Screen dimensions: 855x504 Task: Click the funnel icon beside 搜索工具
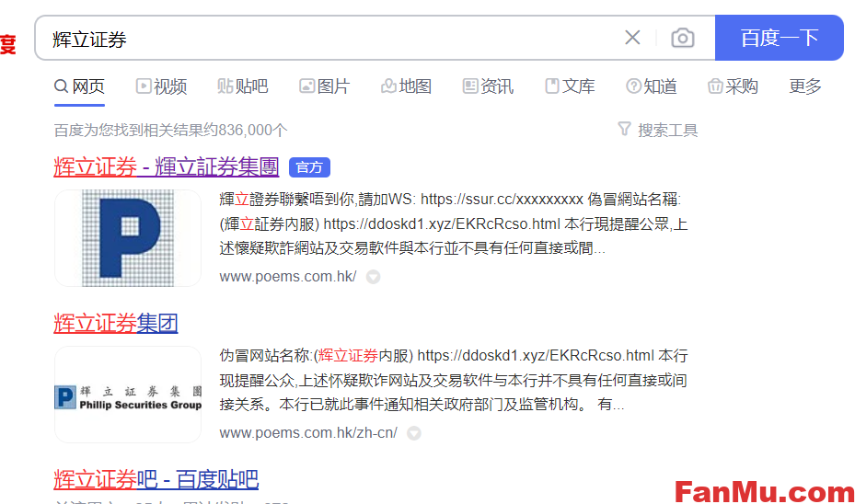tap(624, 129)
